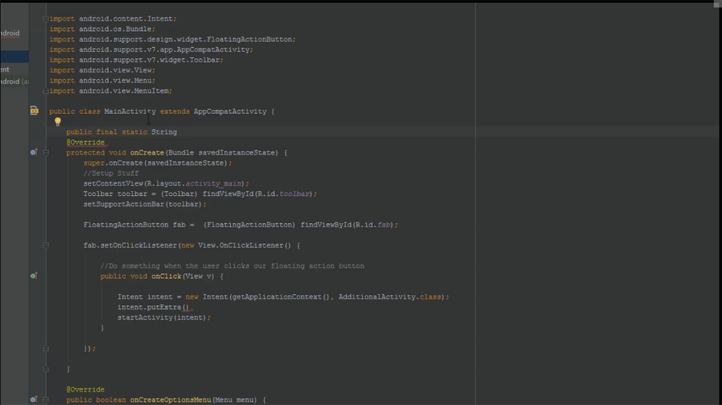Click startActivity(intent) line

point(164,318)
